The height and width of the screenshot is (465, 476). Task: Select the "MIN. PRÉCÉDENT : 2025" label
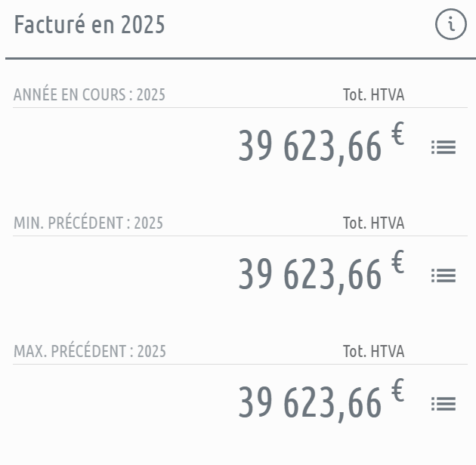pyautogui.click(x=88, y=223)
